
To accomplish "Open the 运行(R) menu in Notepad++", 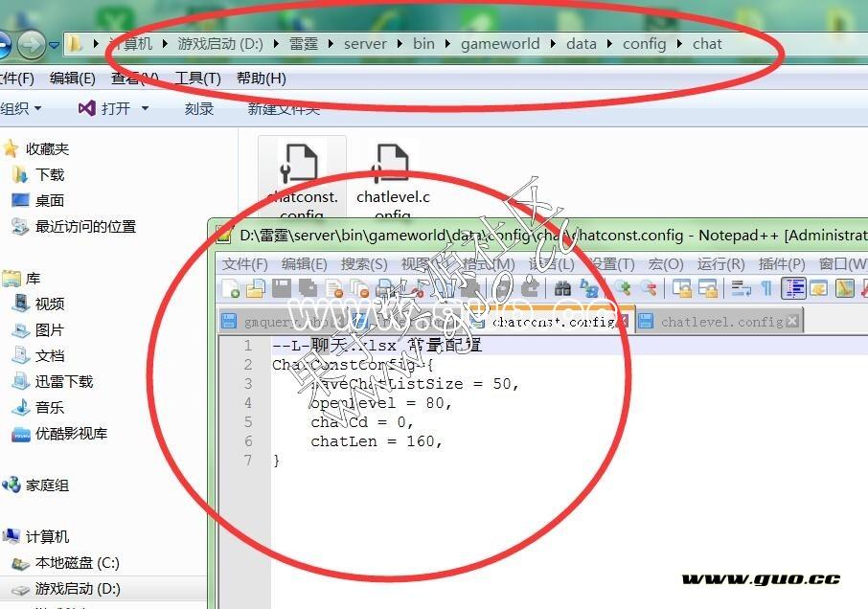I will 720,264.
